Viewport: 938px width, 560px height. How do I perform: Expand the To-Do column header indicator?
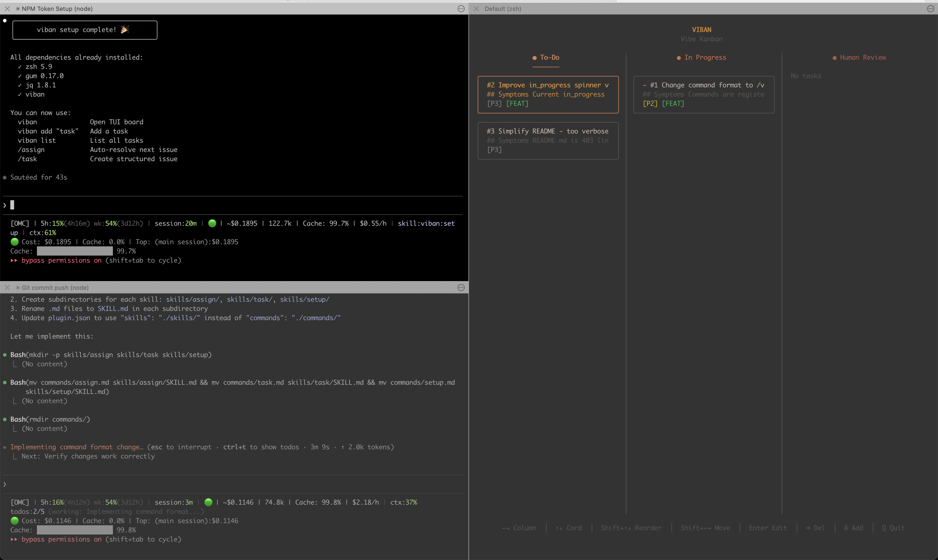pos(534,58)
